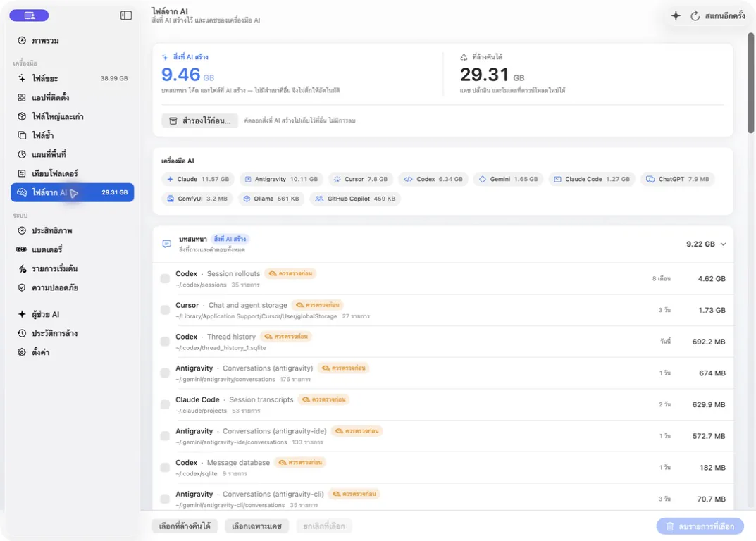Click ยกเลิกที่เลือก deselect button
The width and height of the screenshot is (756, 541).
point(324,526)
